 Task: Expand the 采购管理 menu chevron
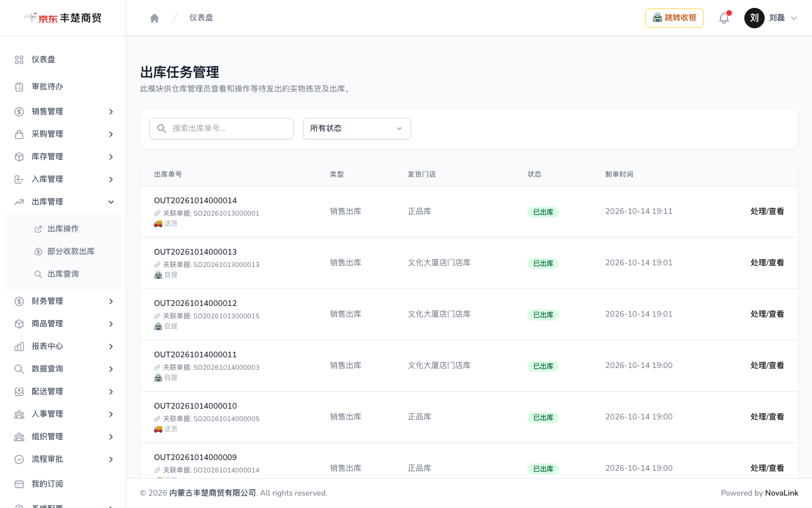(111, 134)
